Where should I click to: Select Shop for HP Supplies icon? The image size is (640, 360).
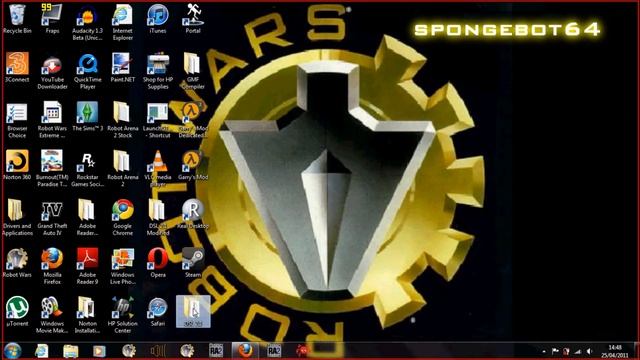pos(158,71)
